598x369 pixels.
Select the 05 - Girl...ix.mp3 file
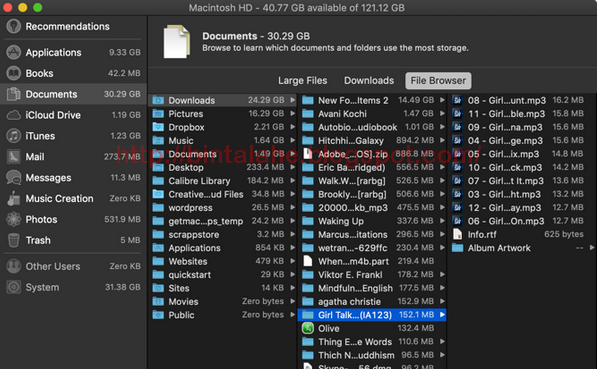(522, 154)
